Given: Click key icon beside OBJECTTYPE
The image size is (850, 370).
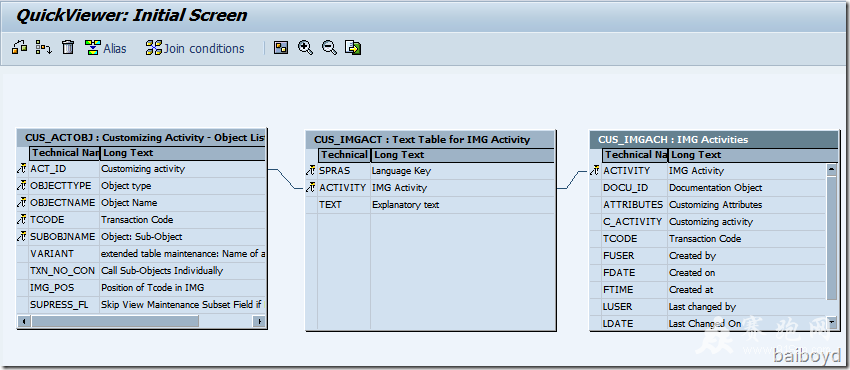Looking at the screenshot, I should pyautogui.click(x=22, y=186).
